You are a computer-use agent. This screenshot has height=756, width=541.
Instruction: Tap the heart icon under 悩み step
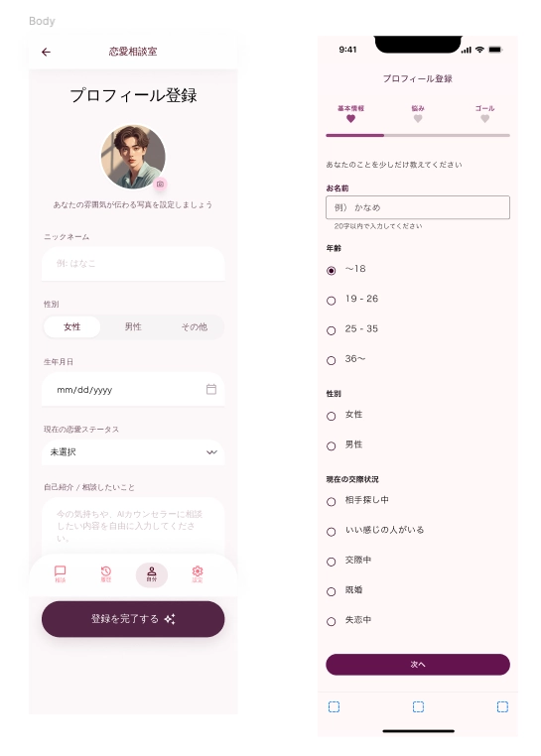pos(418,119)
